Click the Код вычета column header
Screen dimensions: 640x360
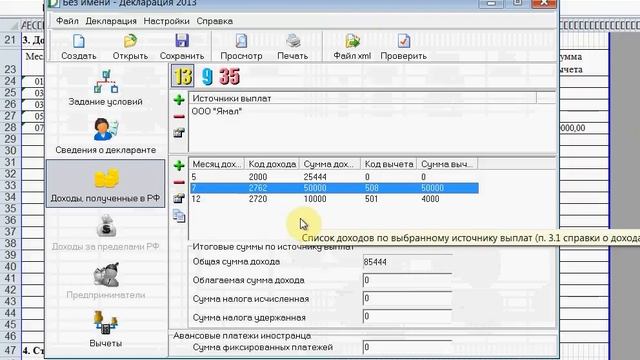click(x=389, y=164)
